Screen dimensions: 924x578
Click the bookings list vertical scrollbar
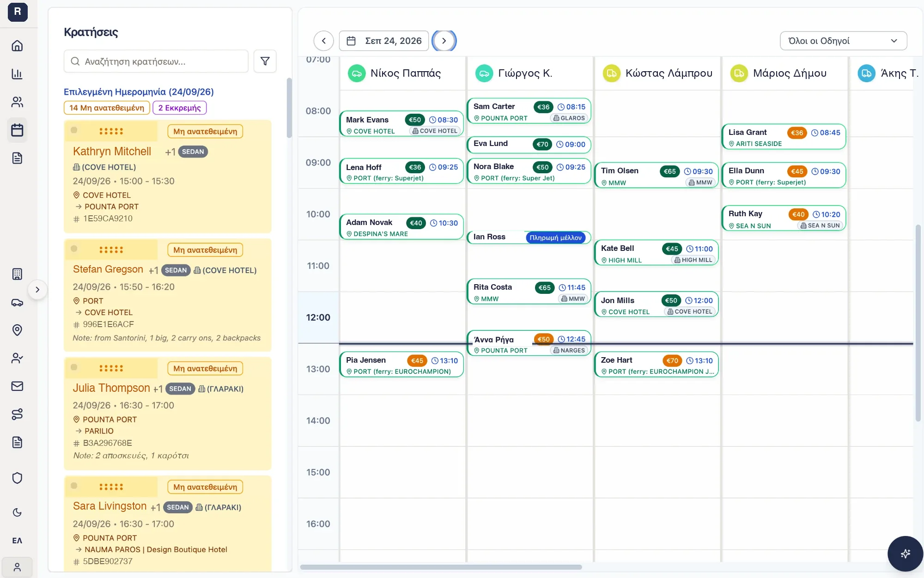point(289,108)
